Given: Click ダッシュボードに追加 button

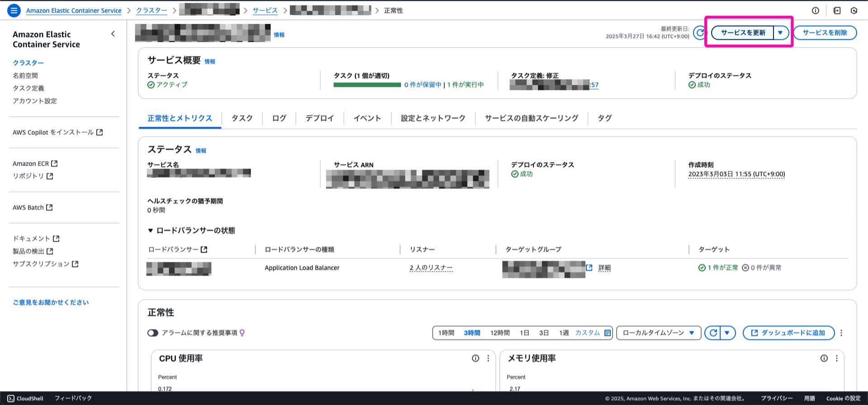Looking at the screenshot, I should point(788,333).
